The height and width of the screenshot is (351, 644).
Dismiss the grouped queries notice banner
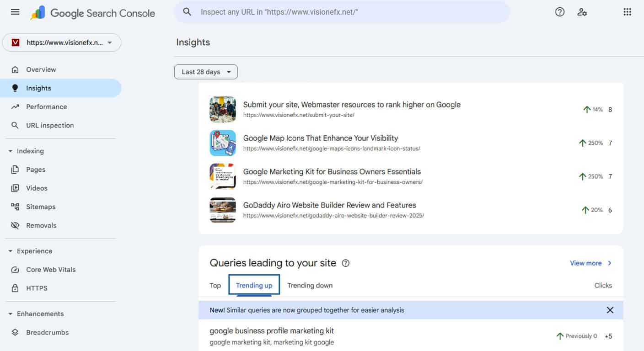[610, 310]
